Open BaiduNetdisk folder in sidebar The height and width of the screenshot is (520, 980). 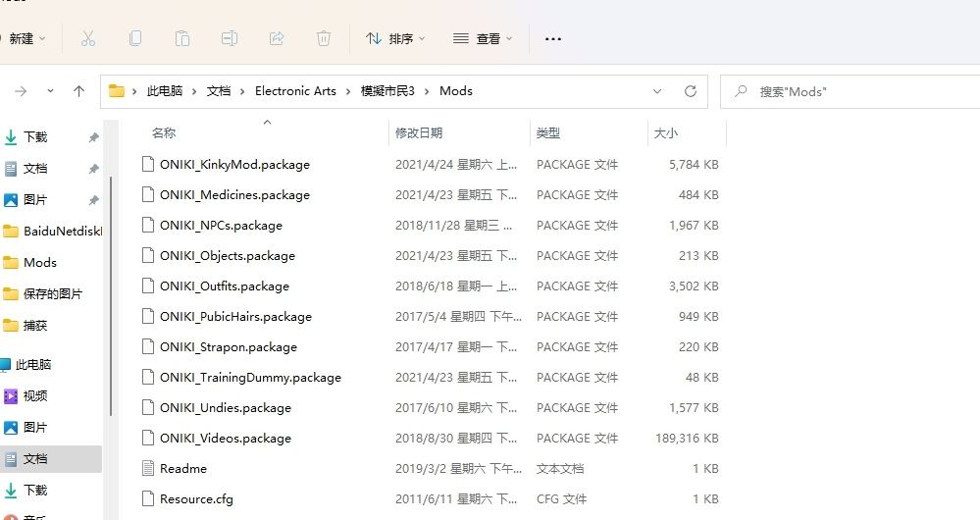point(53,232)
